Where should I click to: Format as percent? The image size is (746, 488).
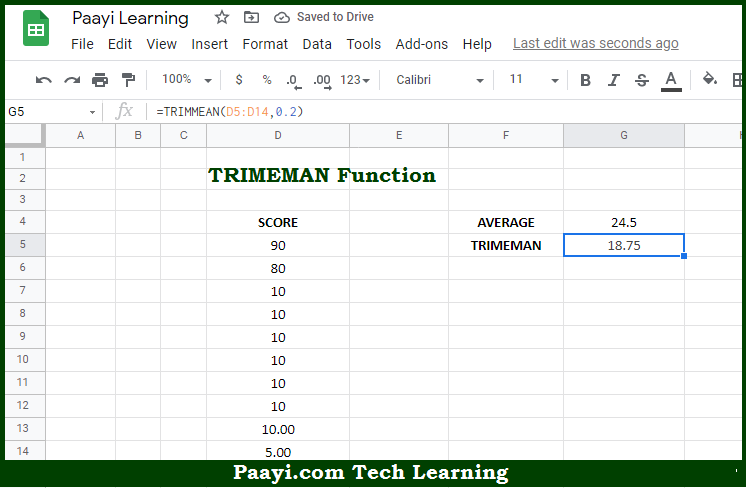(267, 80)
